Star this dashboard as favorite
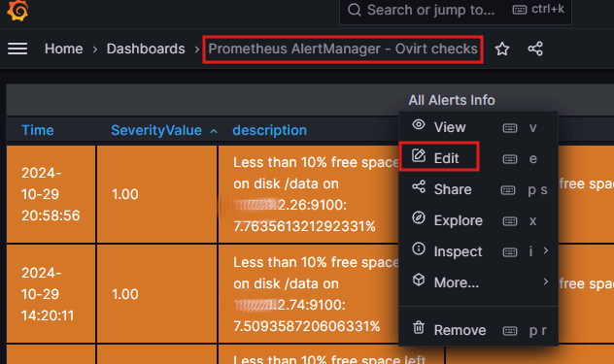The image size is (614, 364). (502, 49)
